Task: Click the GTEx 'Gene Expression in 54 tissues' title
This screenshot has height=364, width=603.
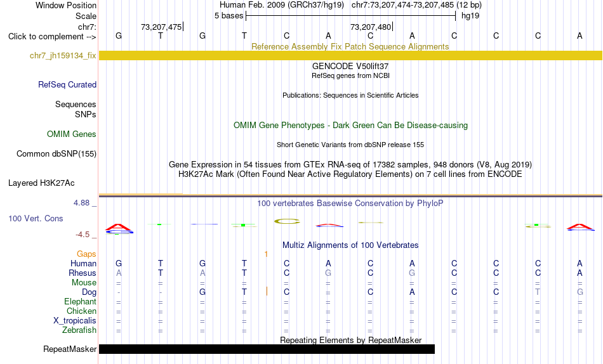Action: point(350,164)
